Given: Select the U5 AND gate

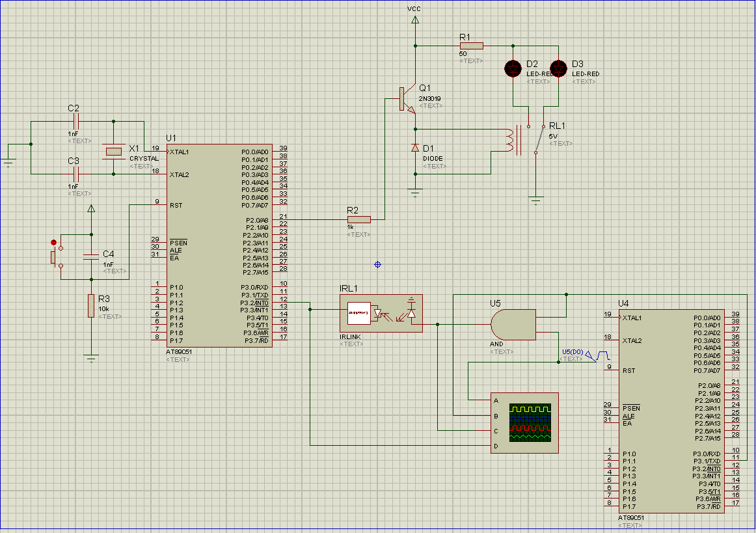Looking at the screenshot, I should coord(512,324).
